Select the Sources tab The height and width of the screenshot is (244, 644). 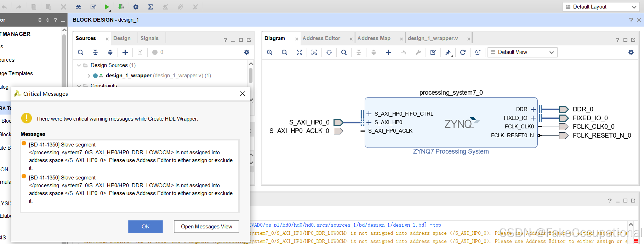tap(86, 38)
